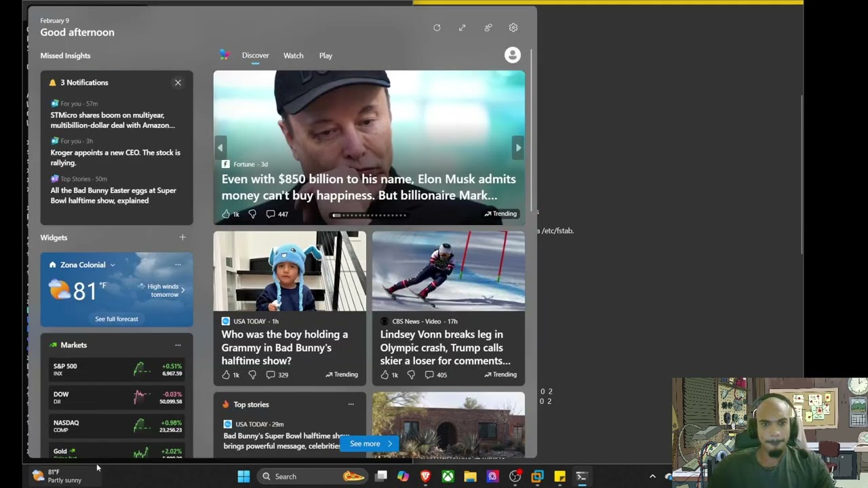Open the Lindsey Vonn breaks leg headline
Screen dimensions: 868x488
click(x=445, y=348)
